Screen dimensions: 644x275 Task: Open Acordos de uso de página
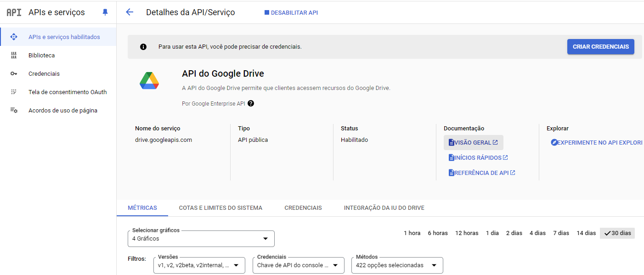click(58, 110)
